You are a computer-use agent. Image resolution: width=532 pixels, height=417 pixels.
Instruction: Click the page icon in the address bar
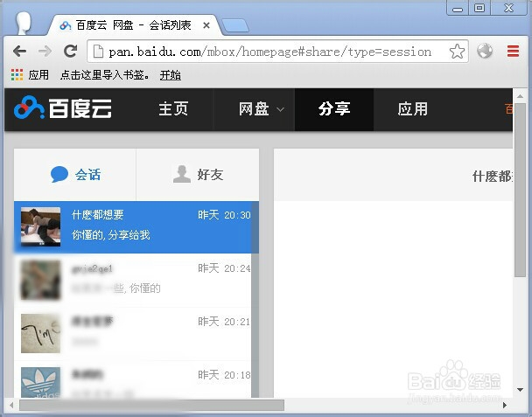point(98,52)
